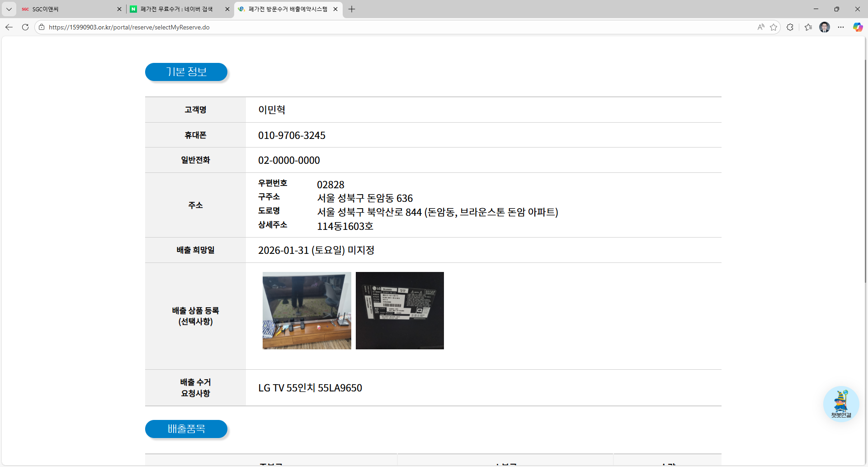Open the Favorites list icon

tap(808, 27)
